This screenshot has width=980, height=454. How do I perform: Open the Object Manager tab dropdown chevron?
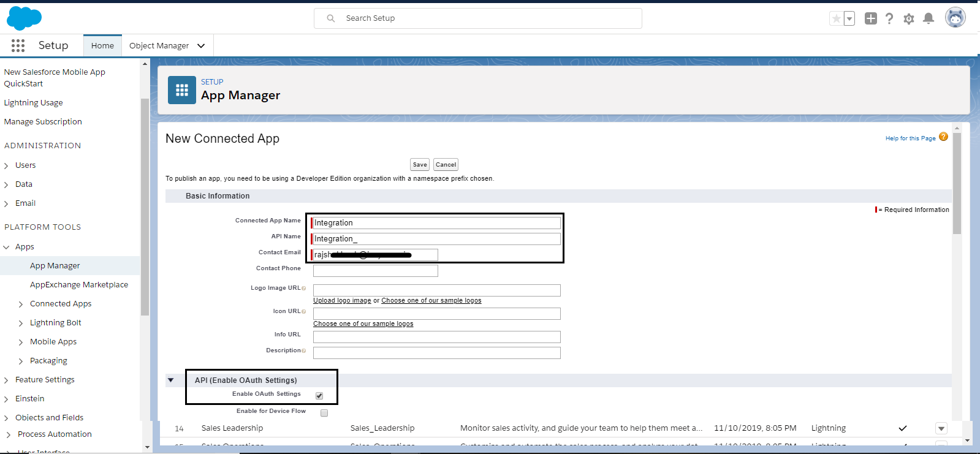coord(201,46)
